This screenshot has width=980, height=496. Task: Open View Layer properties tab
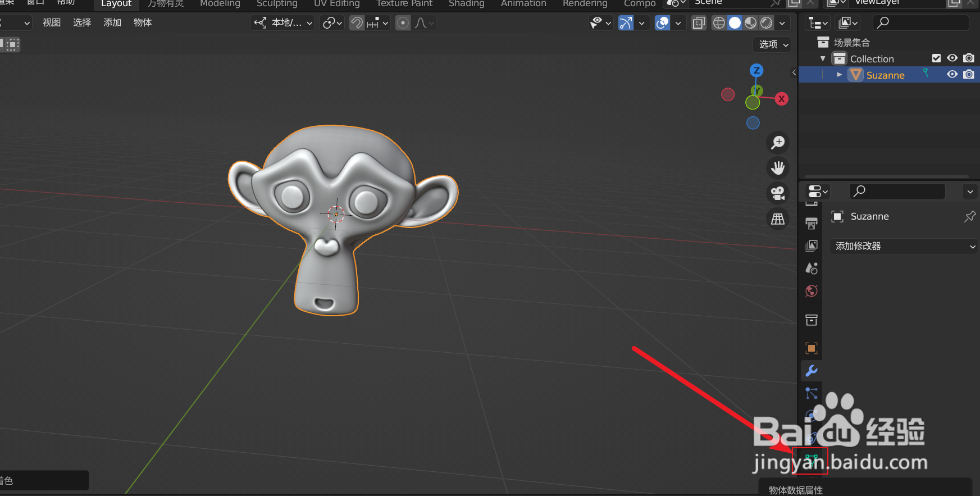pyautogui.click(x=812, y=246)
